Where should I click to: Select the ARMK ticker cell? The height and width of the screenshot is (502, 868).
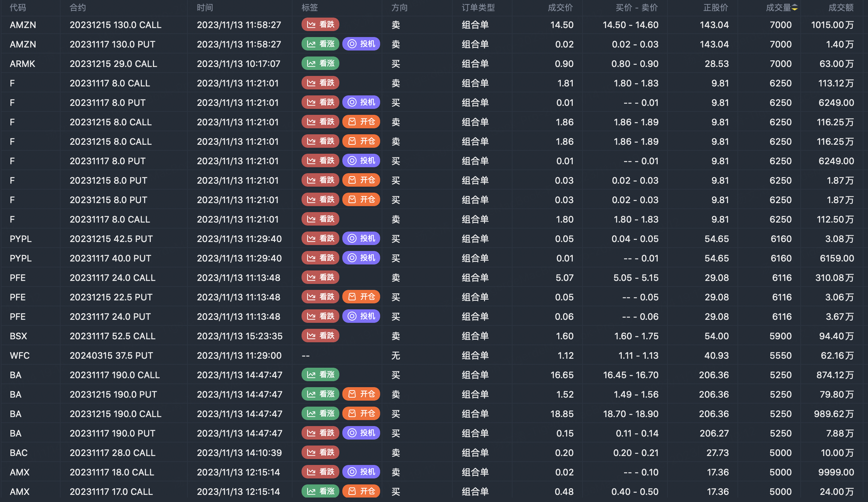(x=22, y=64)
